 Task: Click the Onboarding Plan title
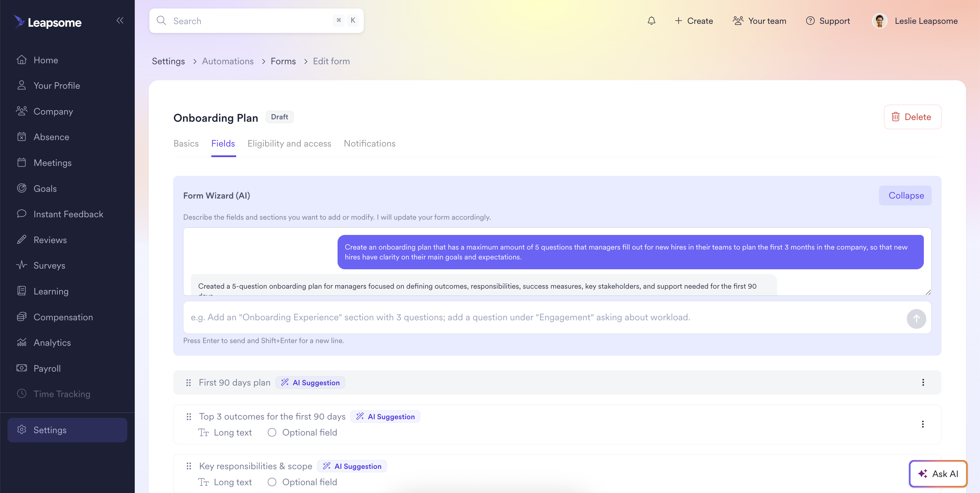point(215,118)
